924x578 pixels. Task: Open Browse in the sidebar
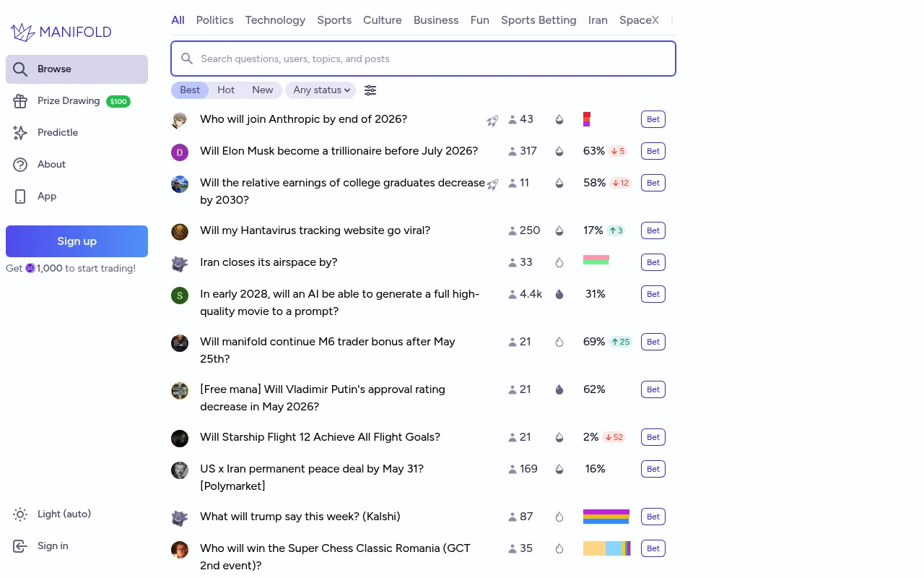[77, 69]
